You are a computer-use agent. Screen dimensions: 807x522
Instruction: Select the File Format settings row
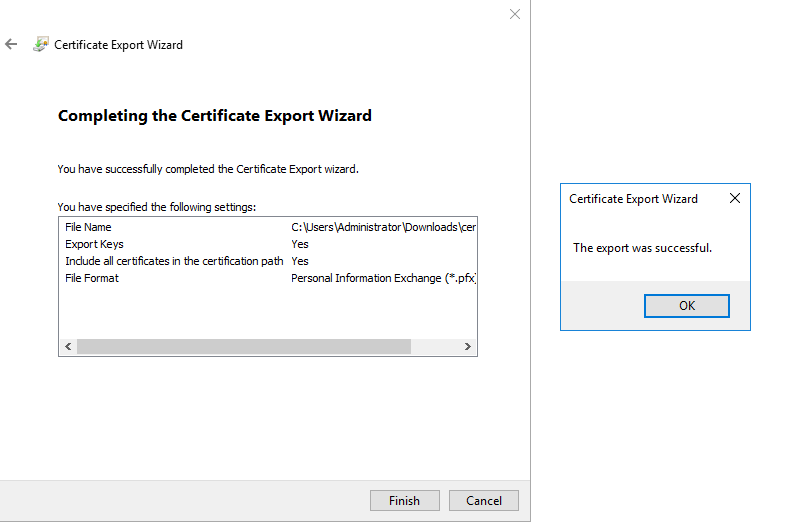coord(268,278)
